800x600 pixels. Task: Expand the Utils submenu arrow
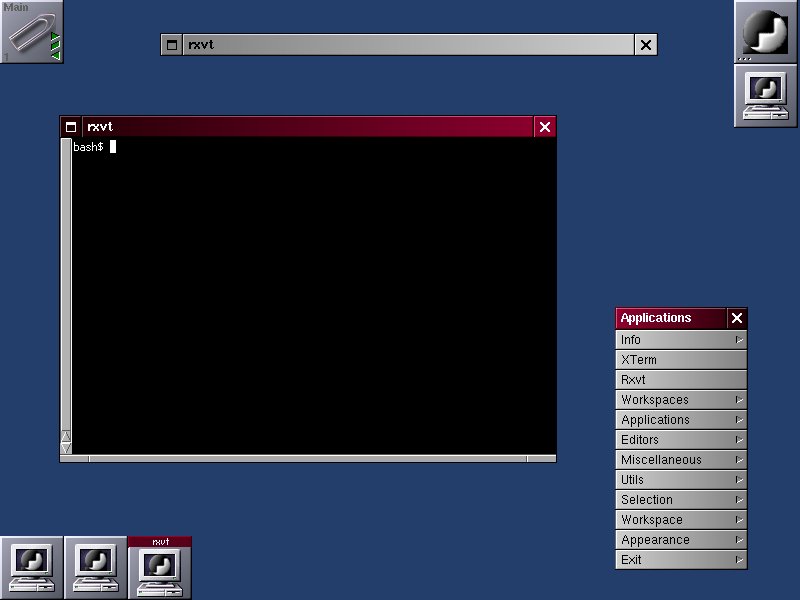[739, 480]
